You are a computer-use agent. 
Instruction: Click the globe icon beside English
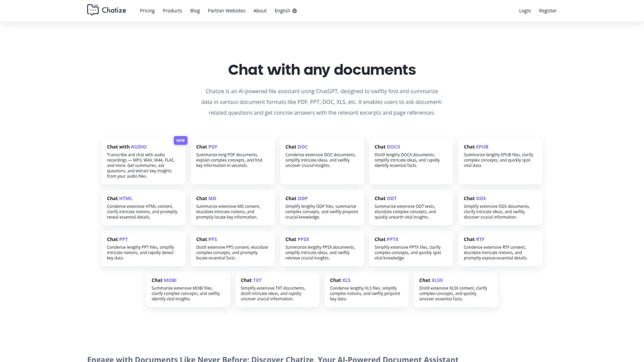(x=294, y=11)
